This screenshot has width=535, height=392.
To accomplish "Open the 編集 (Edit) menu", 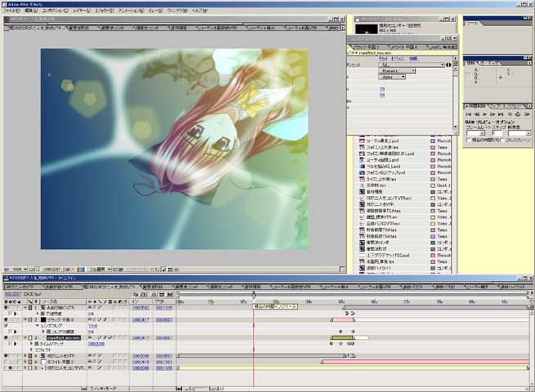I will click(x=30, y=11).
